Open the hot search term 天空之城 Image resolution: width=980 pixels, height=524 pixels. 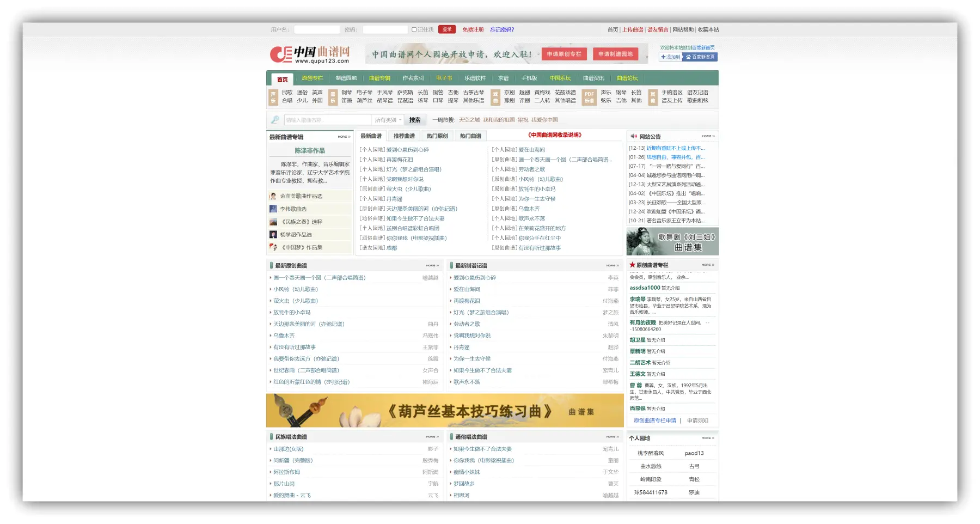coord(469,120)
